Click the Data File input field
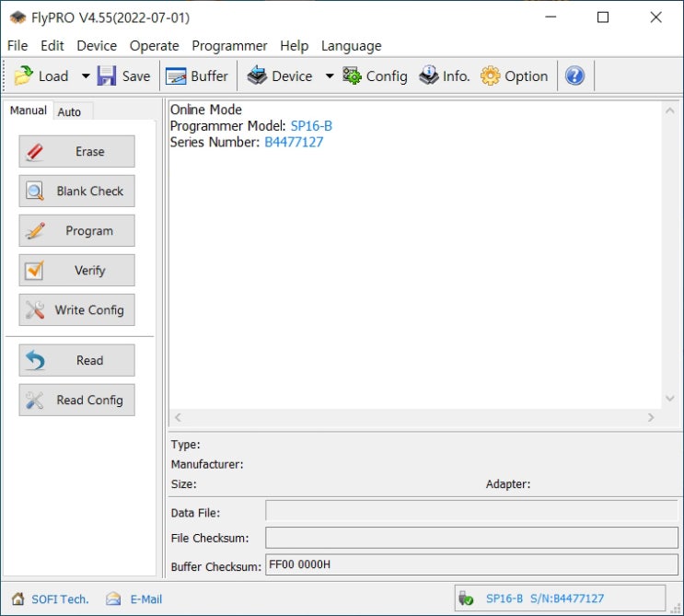This screenshot has height=616, width=684. pyautogui.click(x=471, y=511)
